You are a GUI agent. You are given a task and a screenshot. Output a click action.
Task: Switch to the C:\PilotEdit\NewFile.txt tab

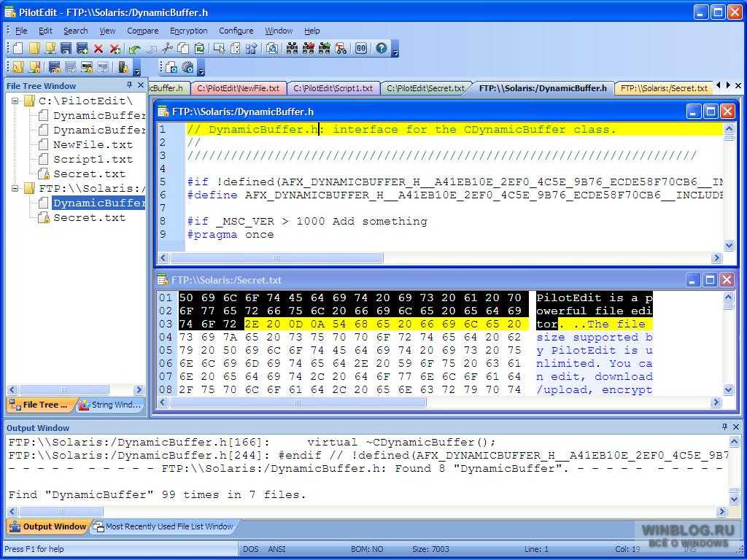pyautogui.click(x=239, y=88)
